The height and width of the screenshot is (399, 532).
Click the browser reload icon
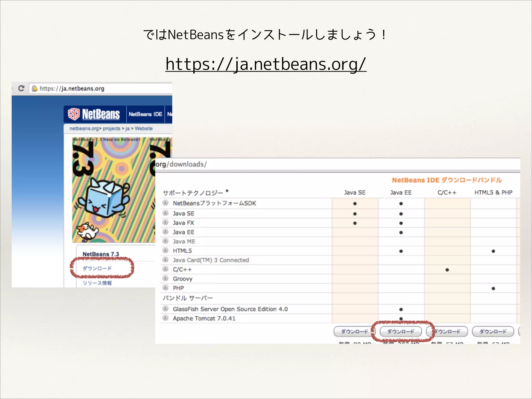21,88
